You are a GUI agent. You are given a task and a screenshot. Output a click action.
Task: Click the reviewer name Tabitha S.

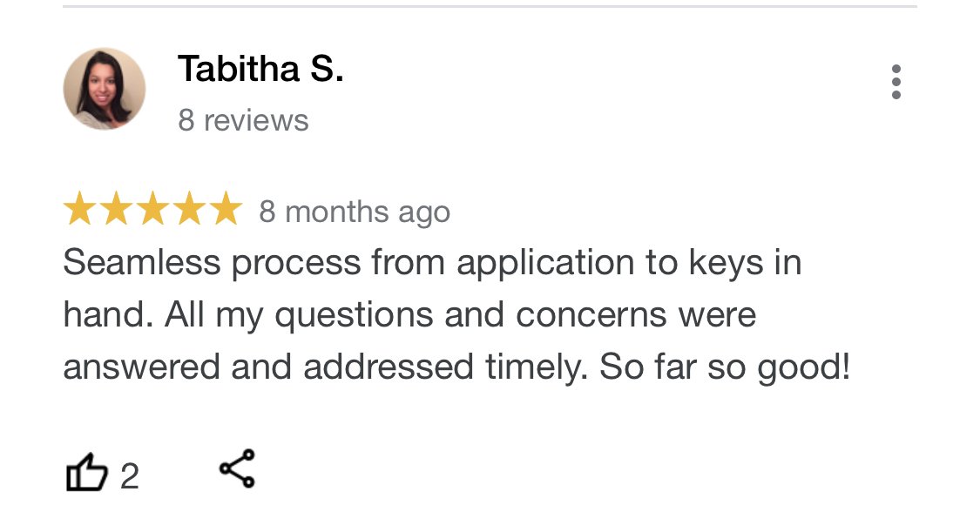pos(261,68)
